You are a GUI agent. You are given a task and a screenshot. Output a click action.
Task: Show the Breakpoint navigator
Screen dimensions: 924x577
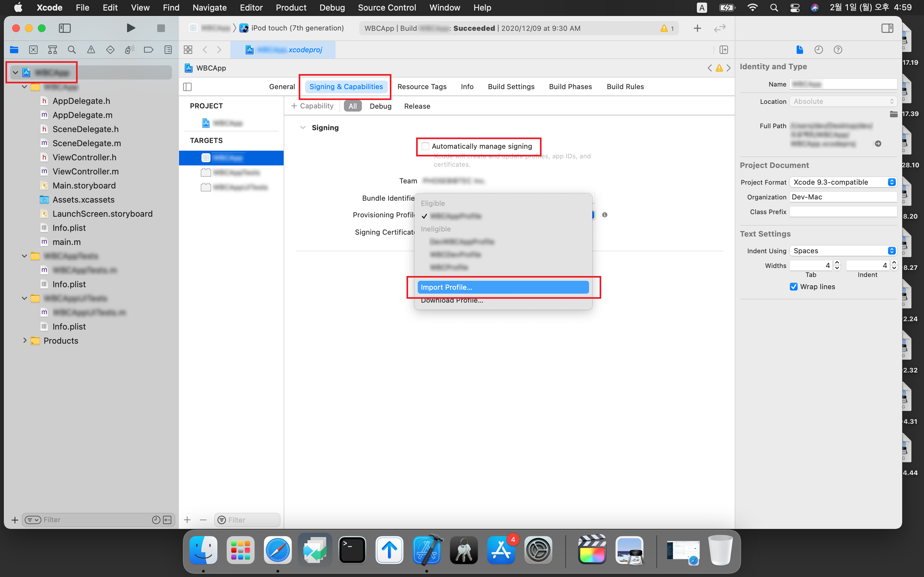149,50
